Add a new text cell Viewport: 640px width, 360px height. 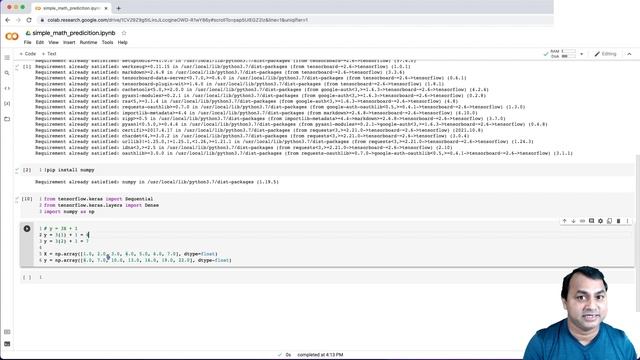coord(49,54)
